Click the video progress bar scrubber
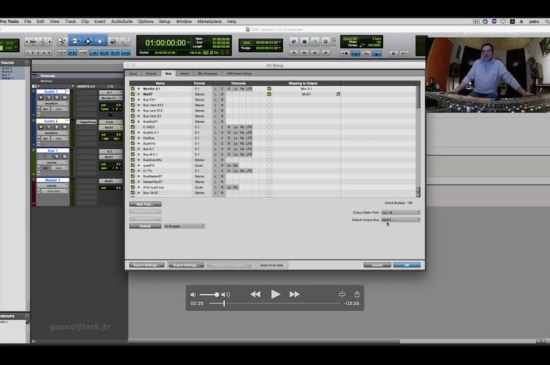This screenshot has width=550, height=365. (224, 303)
